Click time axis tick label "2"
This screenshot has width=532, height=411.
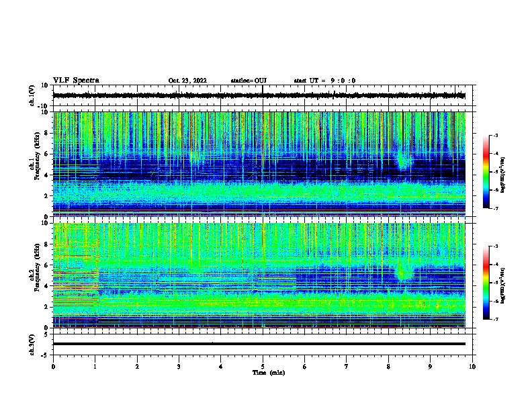tap(137, 367)
